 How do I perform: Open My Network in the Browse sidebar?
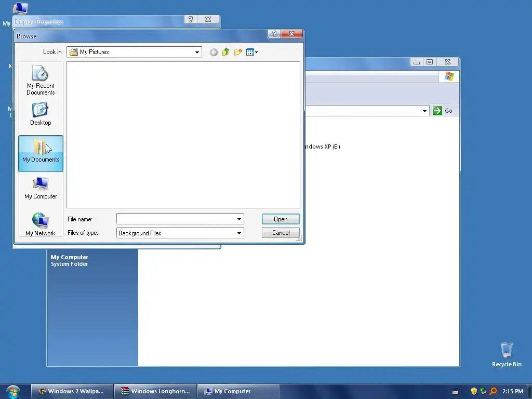tap(41, 224)
